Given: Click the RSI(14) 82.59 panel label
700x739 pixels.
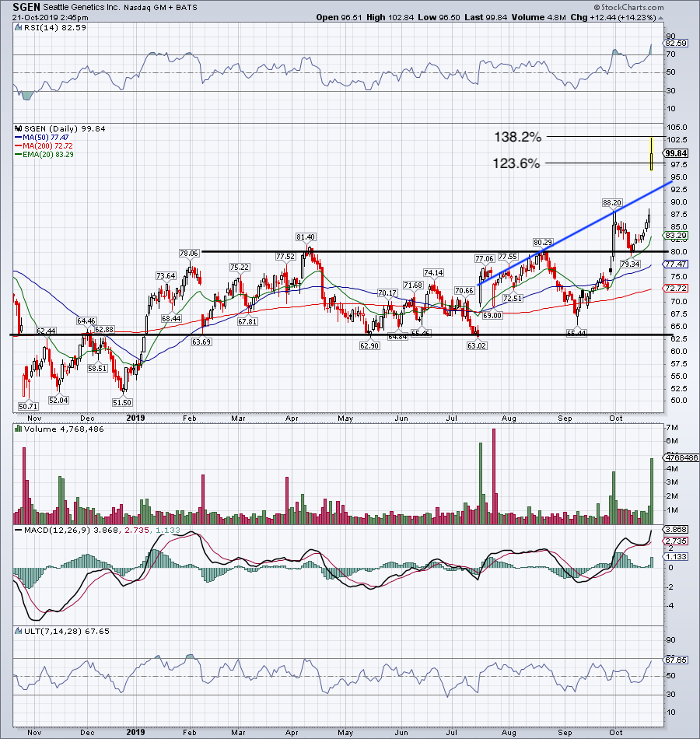Looking at the screenshot, I should pos(54,28).
